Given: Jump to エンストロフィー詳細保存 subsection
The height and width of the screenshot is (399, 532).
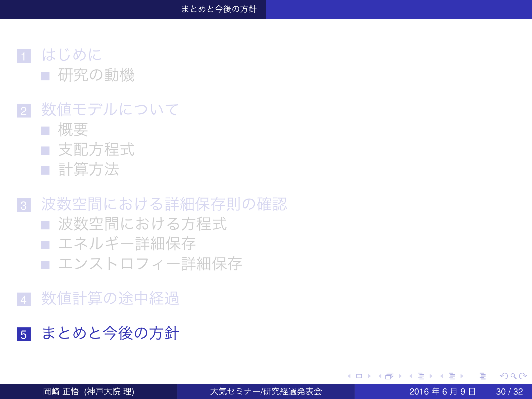Looking at the screenshot, I should 150,264.
